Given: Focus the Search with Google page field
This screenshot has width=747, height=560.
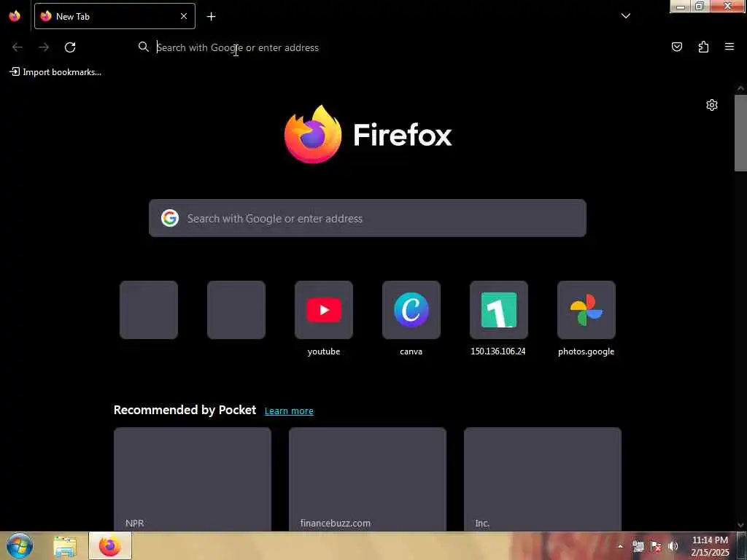Looking at the screenshot, I should [368, 218].
